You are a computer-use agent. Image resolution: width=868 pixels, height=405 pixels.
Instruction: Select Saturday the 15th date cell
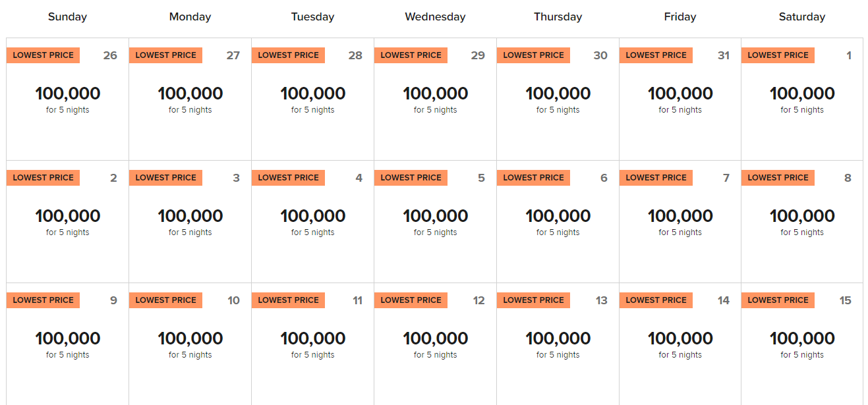click(x=802, y=344)
